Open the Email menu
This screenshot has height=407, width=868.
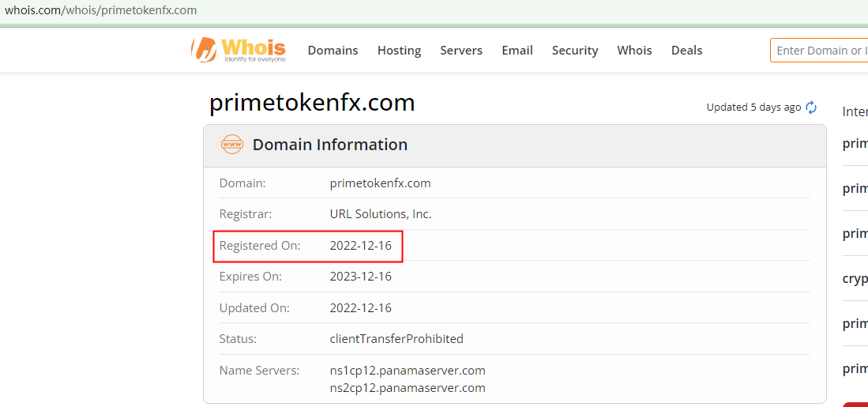click(x=517, y=51)
